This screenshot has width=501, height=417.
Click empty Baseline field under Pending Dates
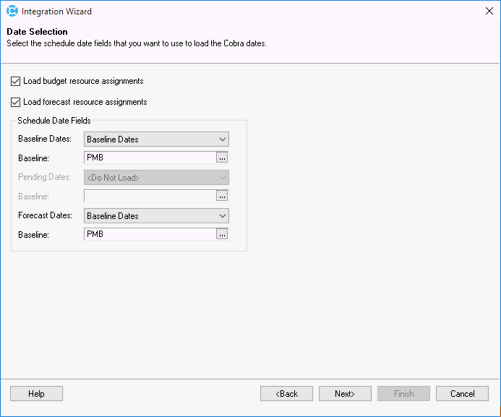(150, 196)
